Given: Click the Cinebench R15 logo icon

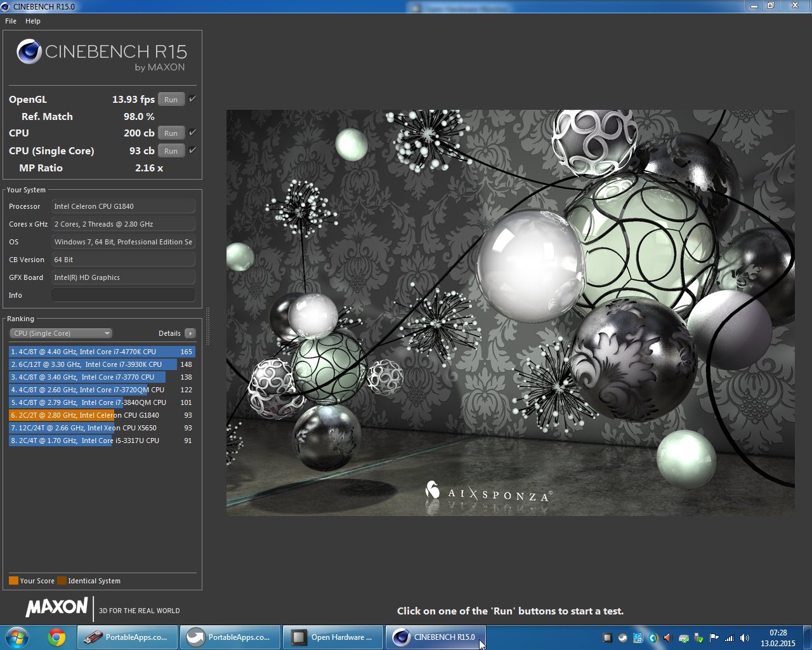Looking at the screenshot, I should pyautogui.click(x=29, y=51).
